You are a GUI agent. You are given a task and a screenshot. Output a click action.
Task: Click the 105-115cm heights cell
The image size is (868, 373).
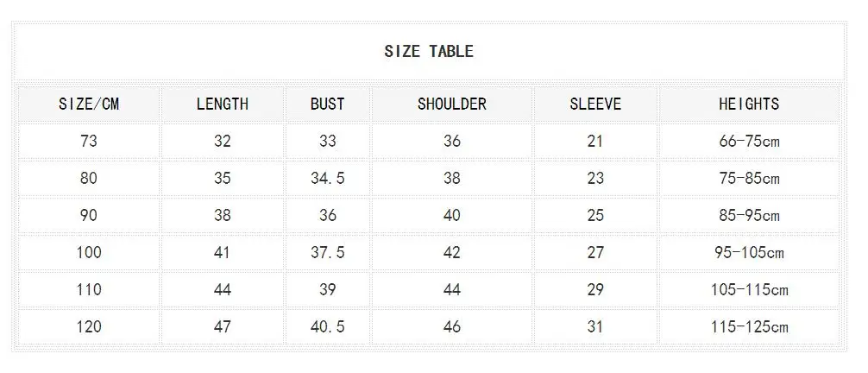pos(749,289)
